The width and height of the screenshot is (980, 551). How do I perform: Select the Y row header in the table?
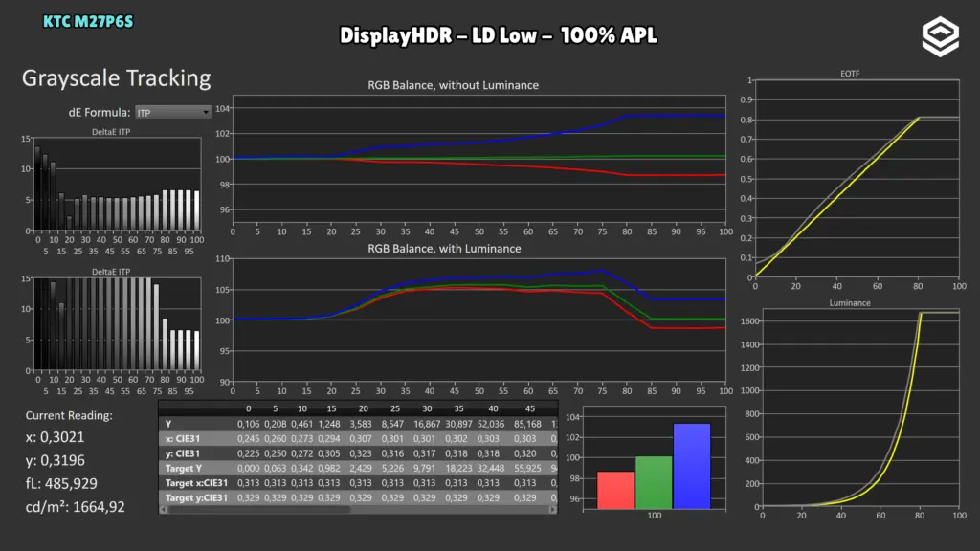[168, 424]
